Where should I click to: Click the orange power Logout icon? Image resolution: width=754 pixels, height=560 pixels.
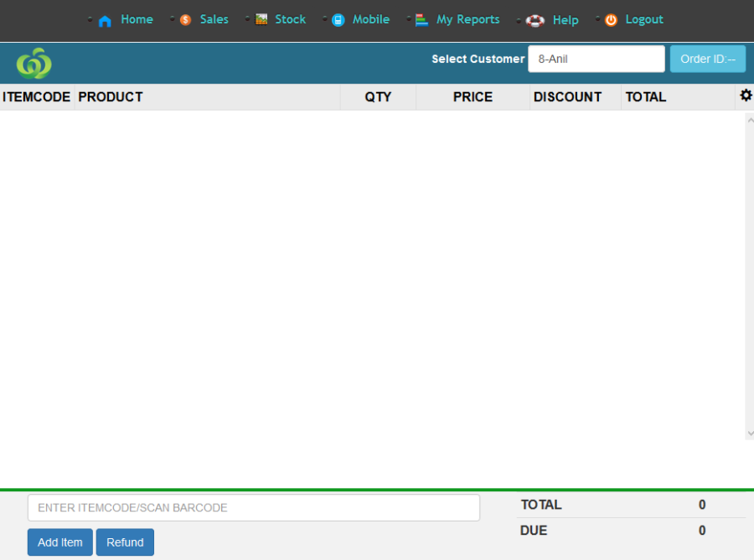[611, 20]
